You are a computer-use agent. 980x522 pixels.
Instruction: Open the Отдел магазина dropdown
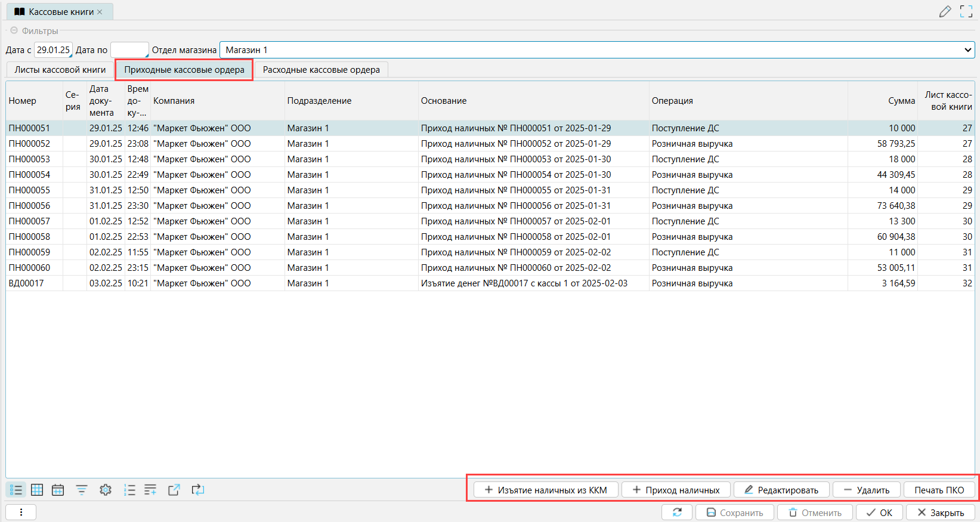(x=967, y=50)
